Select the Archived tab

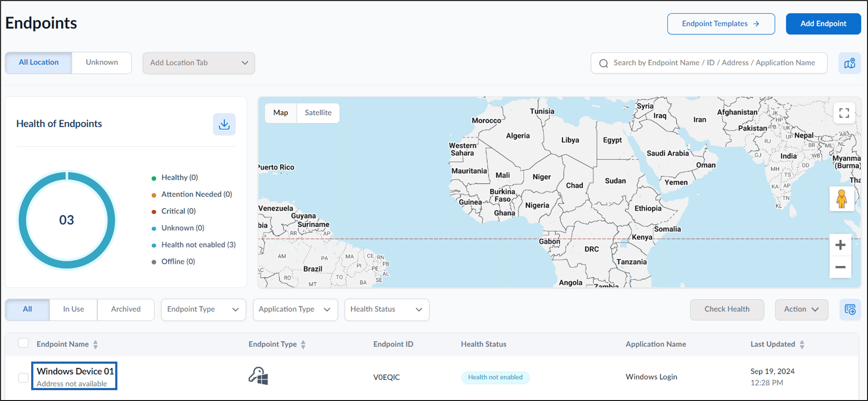point(126,310)
